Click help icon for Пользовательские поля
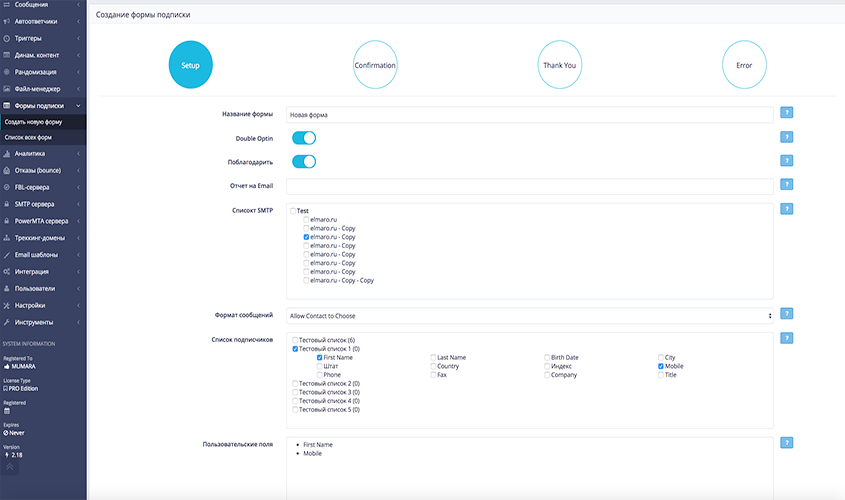The height and width of the screenshot is (500, 845). point(787,443)
